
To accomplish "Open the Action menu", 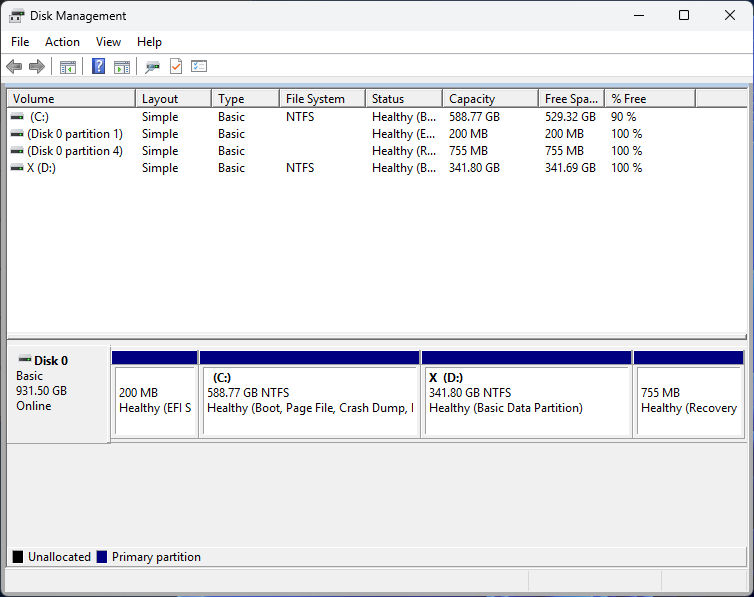I will [x=63, y=42].
